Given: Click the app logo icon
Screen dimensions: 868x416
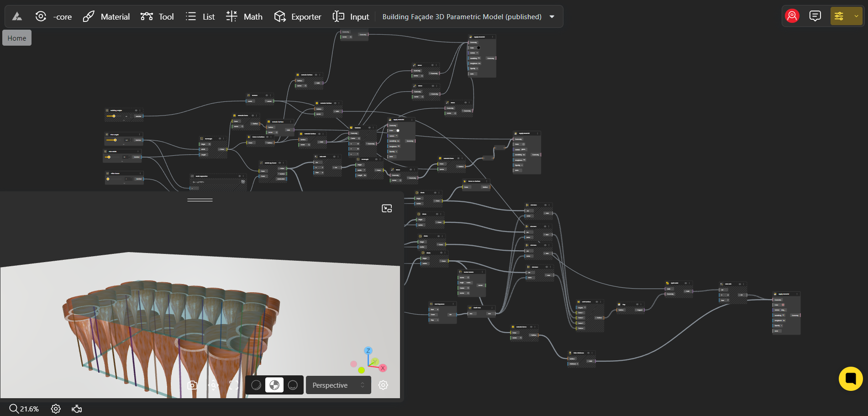Looking at the screenshot, I should (17, 17).
